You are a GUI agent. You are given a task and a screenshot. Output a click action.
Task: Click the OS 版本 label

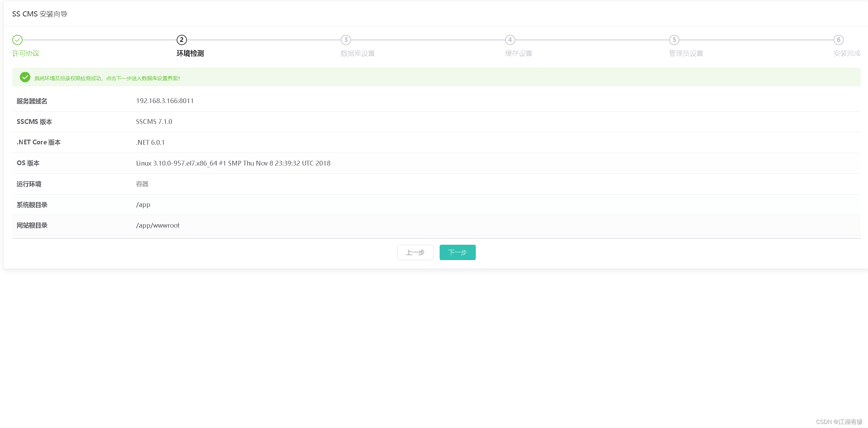coord(28,163)
